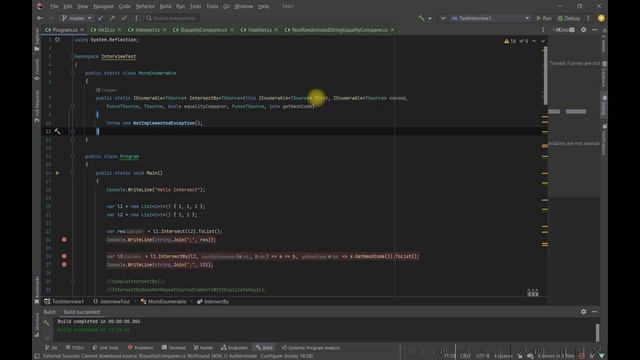Go to next highlighted problem arrow
Screen dimensions: 640x360
[543, 41]
